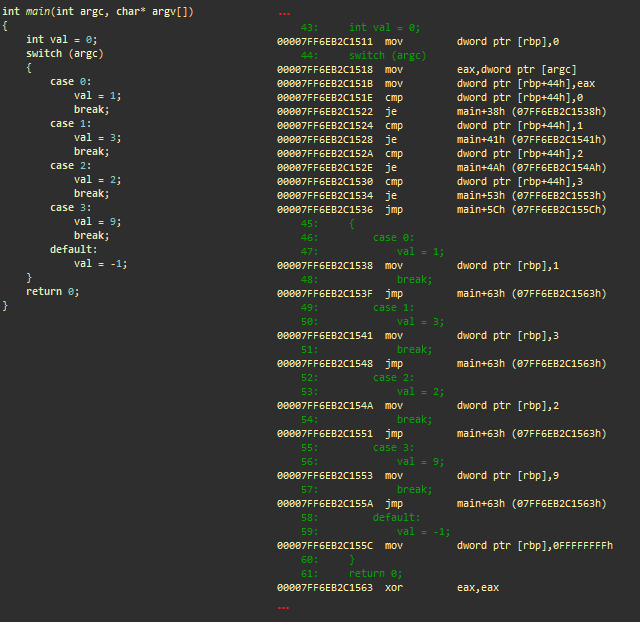The width and height of the screenshot is (640, 622).
Task: Select address 00007FF6EB2C1548 in the disassembly
Action: coord(325,364)
